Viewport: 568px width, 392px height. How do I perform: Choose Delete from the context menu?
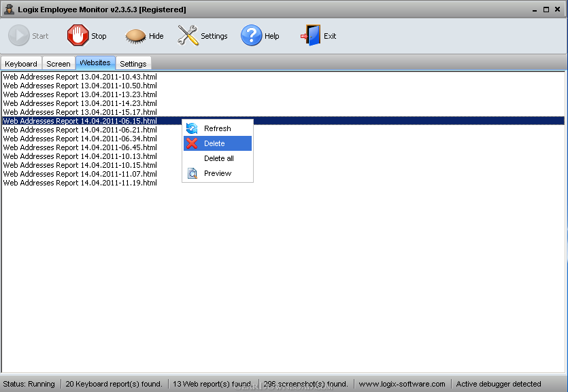pyautogui.click(x=218, y=143)
